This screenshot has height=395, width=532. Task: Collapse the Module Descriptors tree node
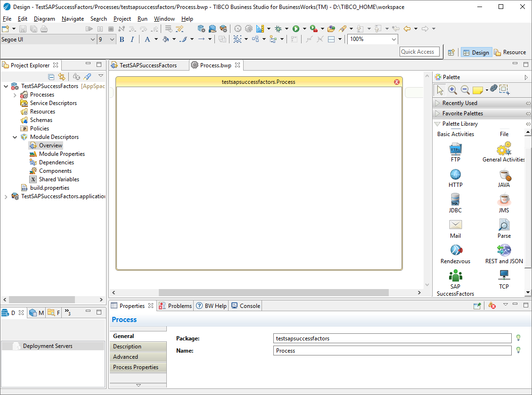tap(15, 137)
